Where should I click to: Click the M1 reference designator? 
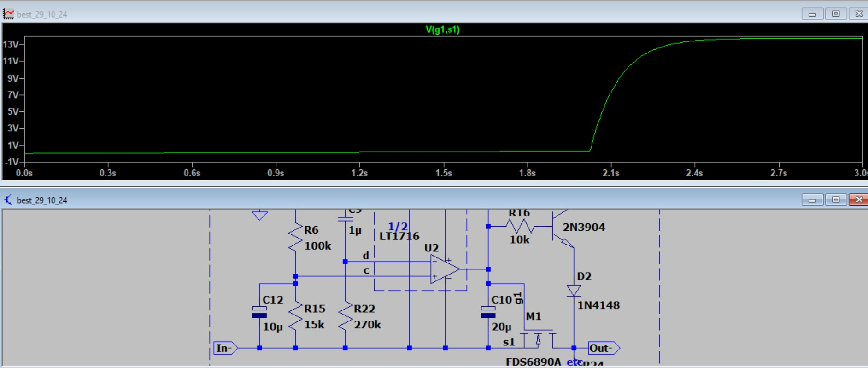534,316
